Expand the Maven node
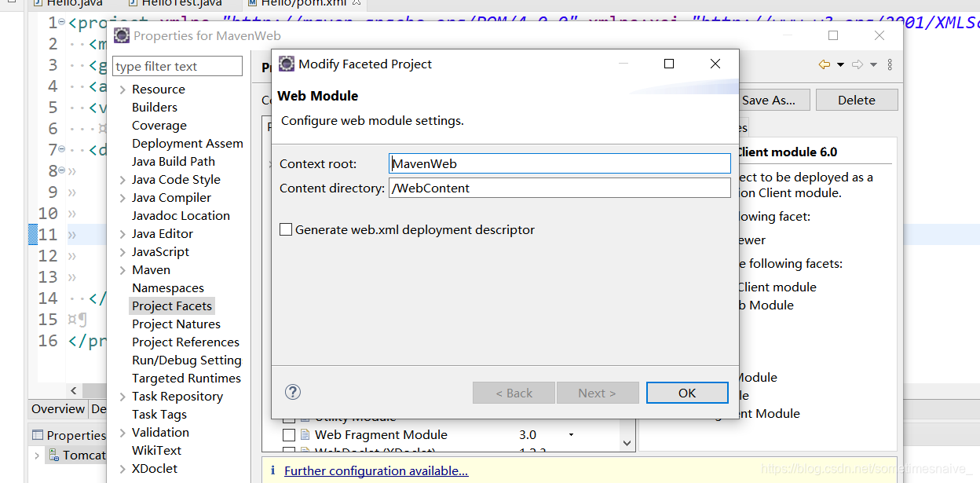 click(x=122, y=270)
